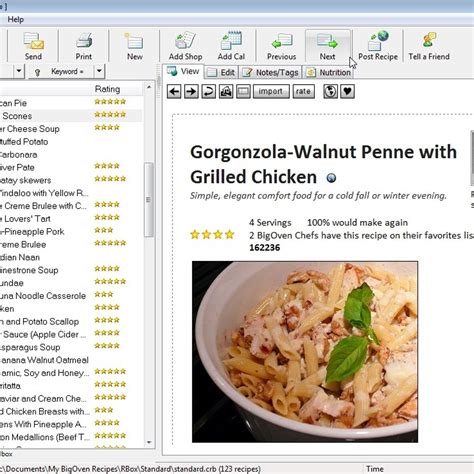Click recipe list scroll down arrow
The image size is (474, 474).
(x=149, y=442)
